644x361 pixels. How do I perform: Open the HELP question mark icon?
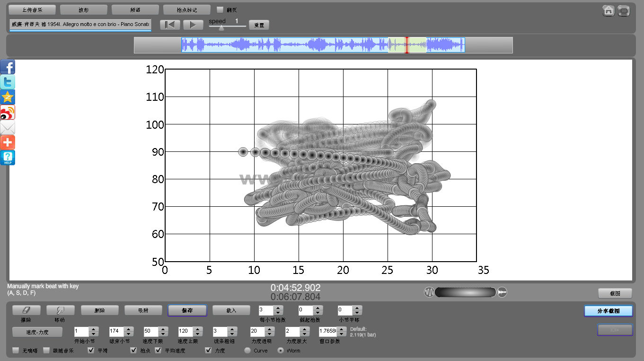click(8, 158)
